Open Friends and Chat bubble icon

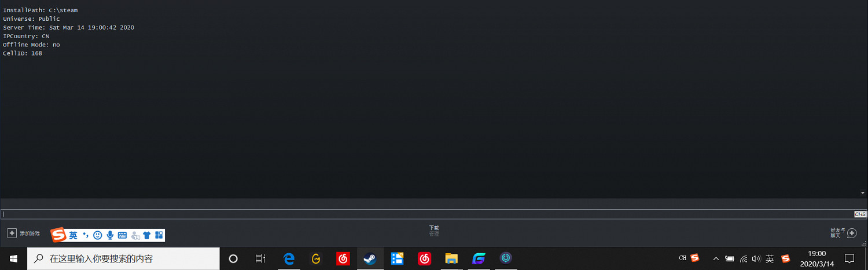tap(851, 233)
